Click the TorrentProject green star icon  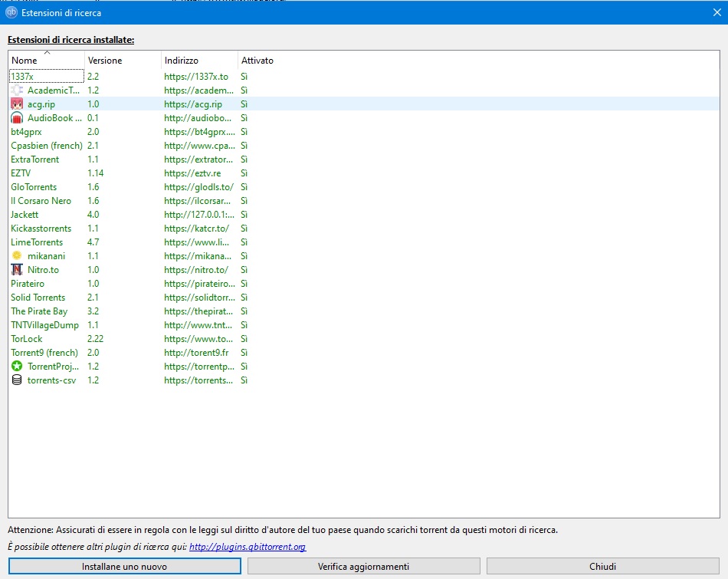coord(17,366)
